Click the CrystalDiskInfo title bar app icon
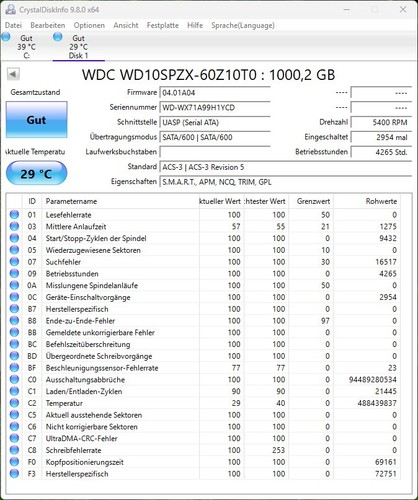This screenshot has height=500, width=418. pyautogui.click(x=10, y=10)
